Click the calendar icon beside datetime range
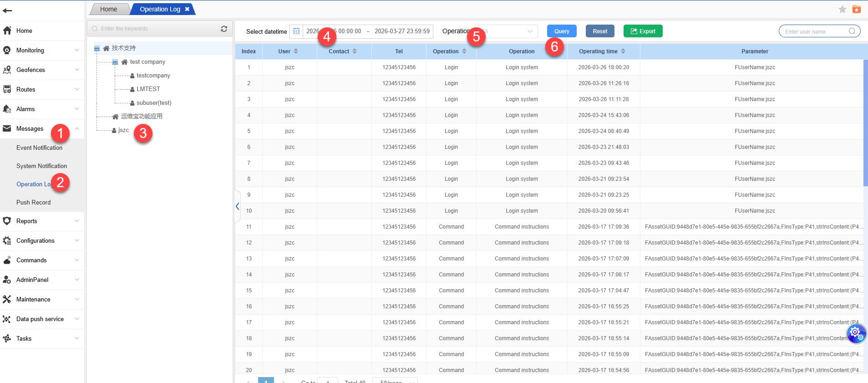The height and width of the screenshot is (383, 868). [296, 31]
